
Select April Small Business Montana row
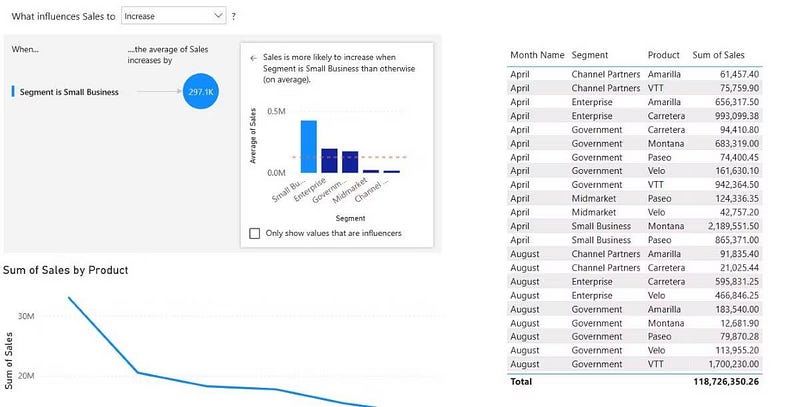click(x=634, y=226)
